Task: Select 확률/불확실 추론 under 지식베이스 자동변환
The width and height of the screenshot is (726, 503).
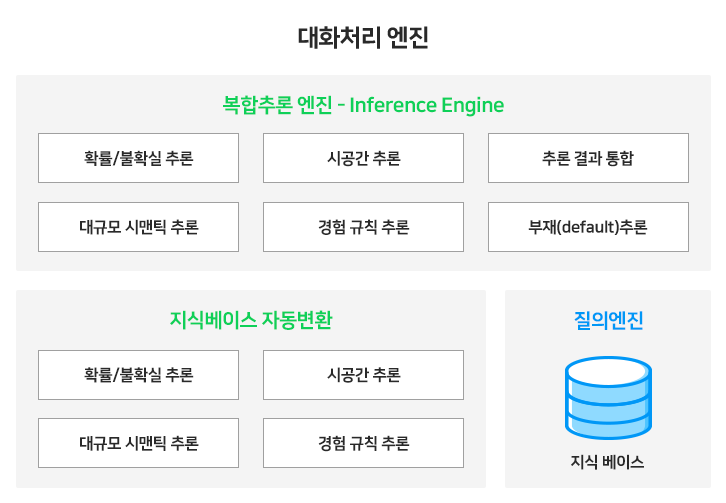Action: [138, 375]
